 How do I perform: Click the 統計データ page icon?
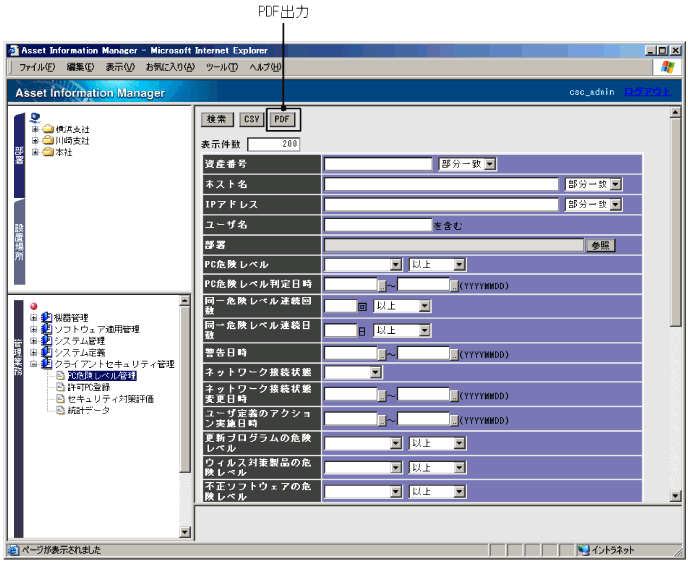pos(61,410)
